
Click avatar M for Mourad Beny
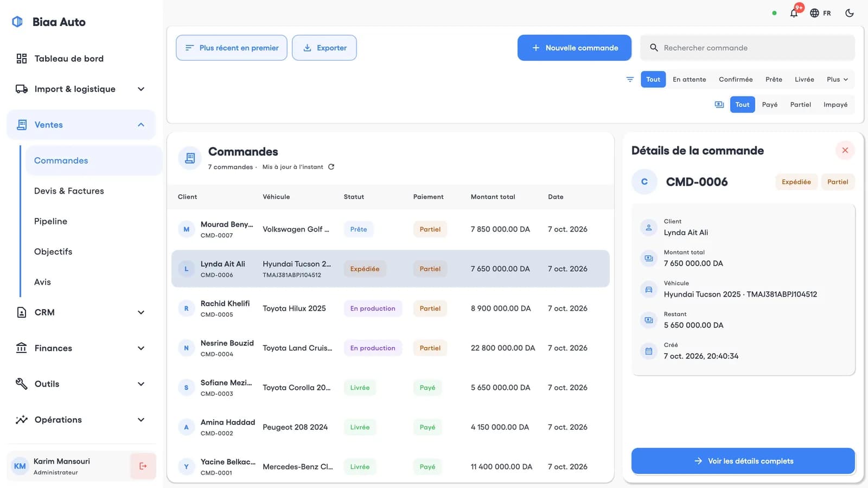(186, 229)
